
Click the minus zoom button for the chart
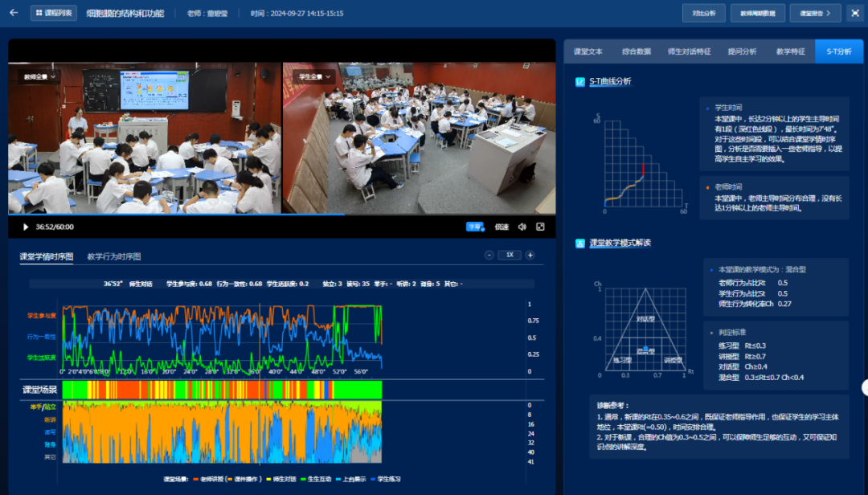(489, 256)
